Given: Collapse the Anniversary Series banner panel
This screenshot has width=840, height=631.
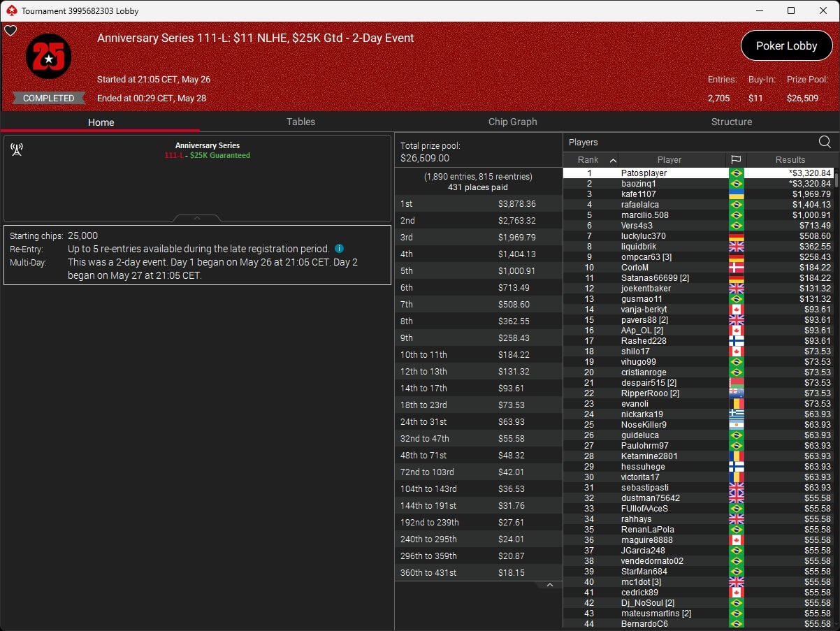Looking at the screenshot, I should click(197, 218).
